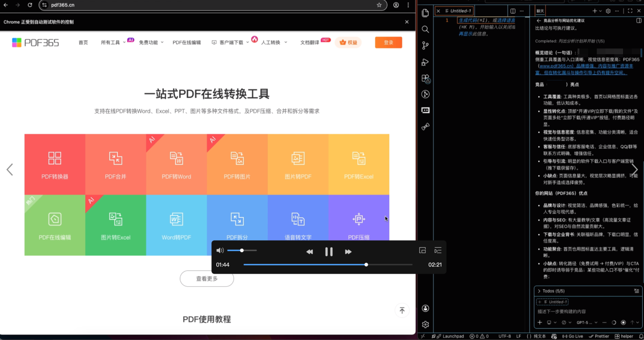Switch to the 聊天 panel tab
This screenshot has width=644, height=340.
tap(540, 11)
